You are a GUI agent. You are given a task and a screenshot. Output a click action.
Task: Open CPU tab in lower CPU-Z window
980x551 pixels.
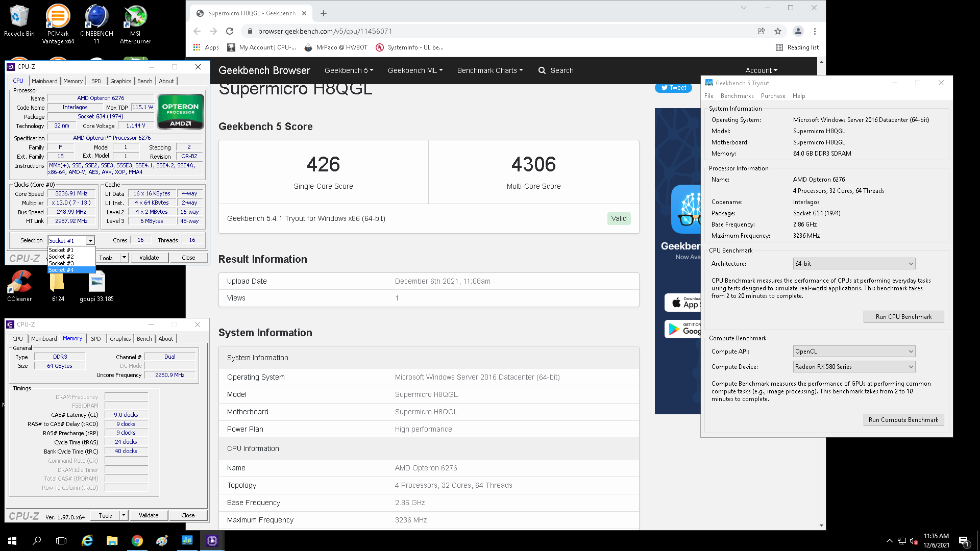click(x=18, y=339)
